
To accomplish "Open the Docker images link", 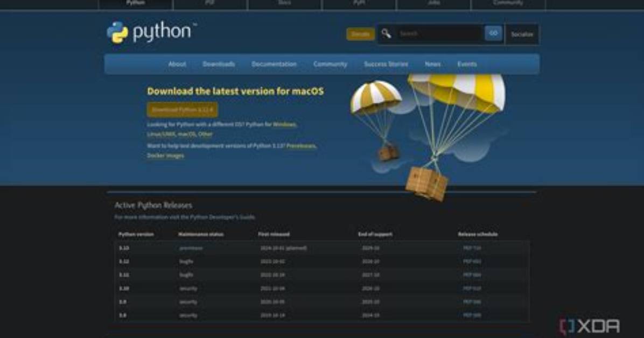I will (165, 156).
